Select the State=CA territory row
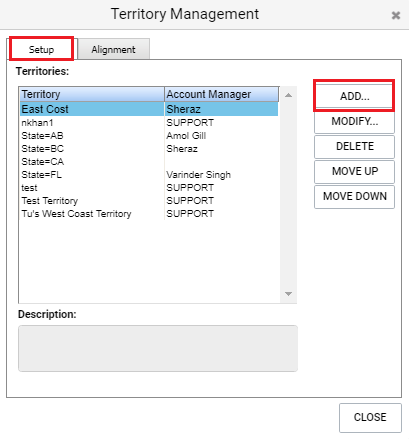The height and width of the screenshot is (439, 409). coord(149,162)
